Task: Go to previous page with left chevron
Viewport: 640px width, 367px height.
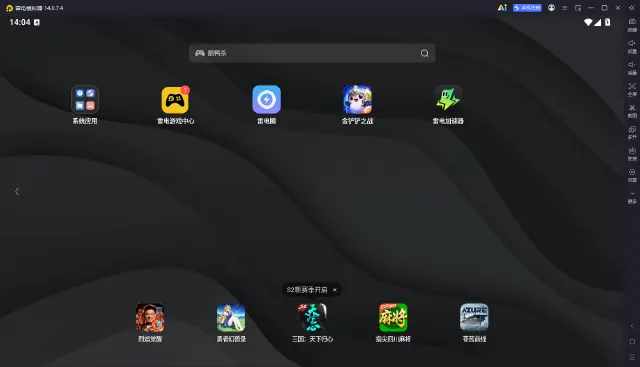Action: pyautogui.click(x=17, y=191)
